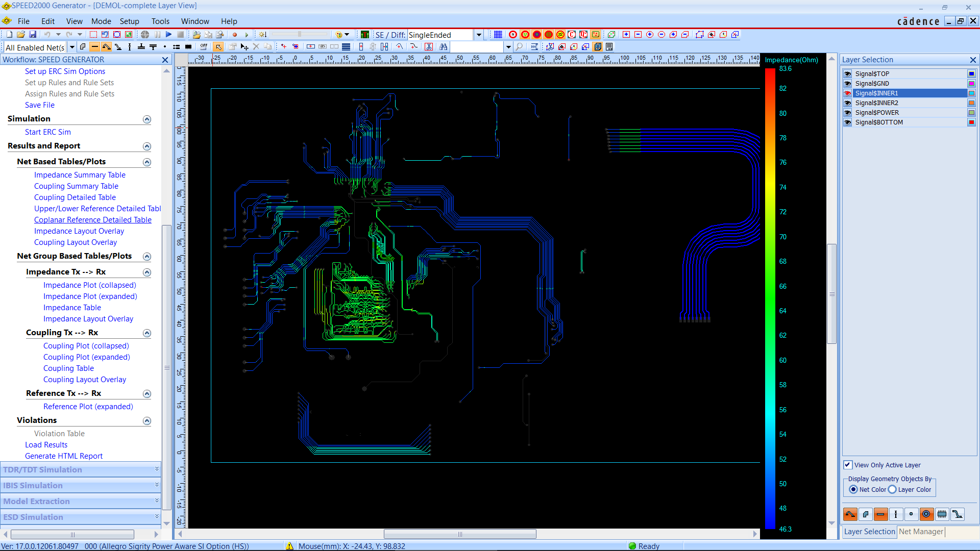Click the magnifier search icon in toolbar
980x551 pixels.
pos(519,47)
